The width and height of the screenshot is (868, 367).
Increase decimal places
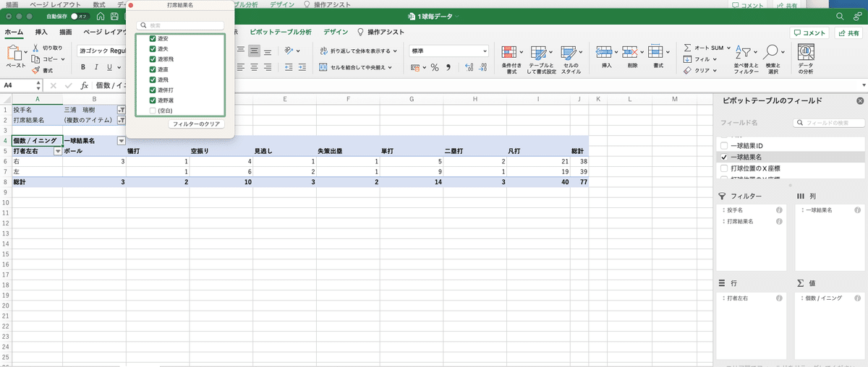[469, 67]
